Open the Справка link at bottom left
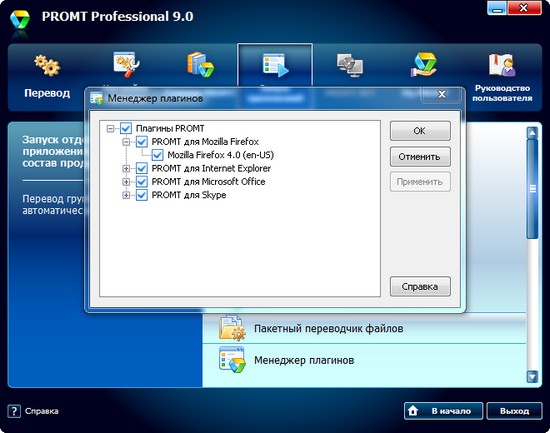This screenshot has width=550, height=433. [x=42, y=411]
